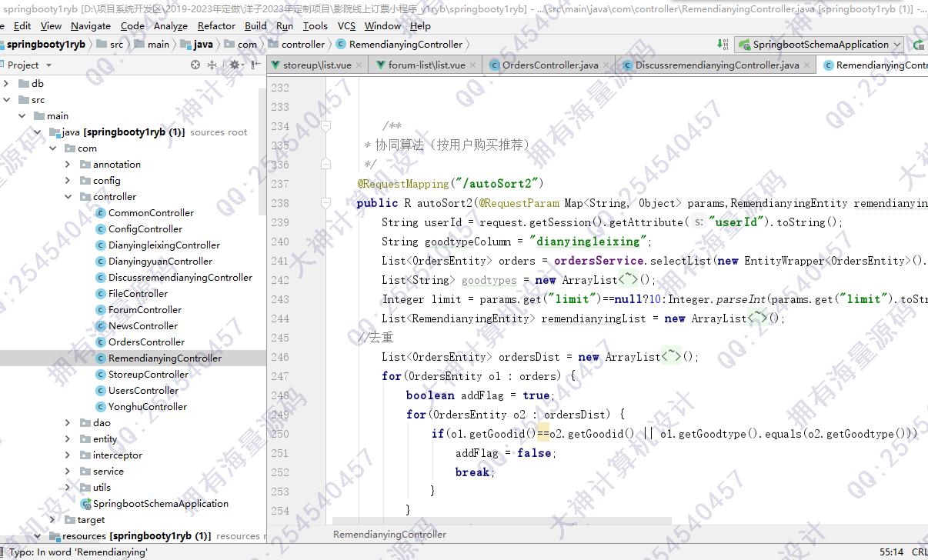Open the VCS menu
Image resolution: width=928 pixels, height=560 pixels.
pyautogui.click(x=346, y=25)
